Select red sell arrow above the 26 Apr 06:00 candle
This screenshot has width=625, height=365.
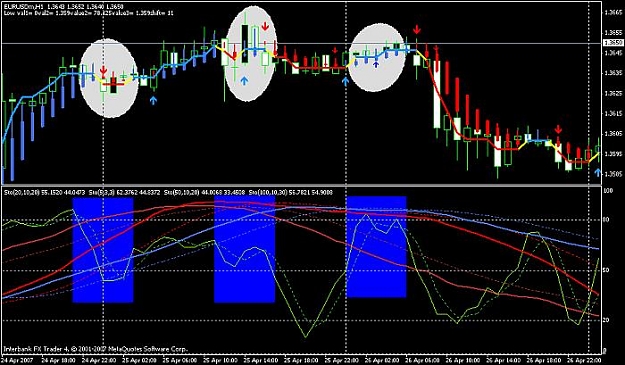pos(417,29)
